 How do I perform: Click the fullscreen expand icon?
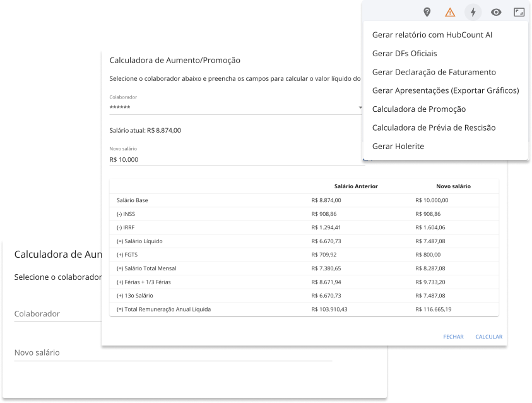pyautogui.click(x=519, y=13)
